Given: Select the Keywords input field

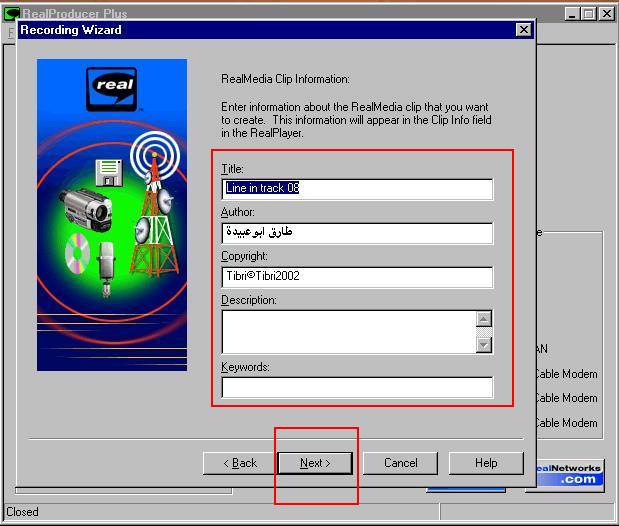Looking at the screenshot, I should 357,387.
